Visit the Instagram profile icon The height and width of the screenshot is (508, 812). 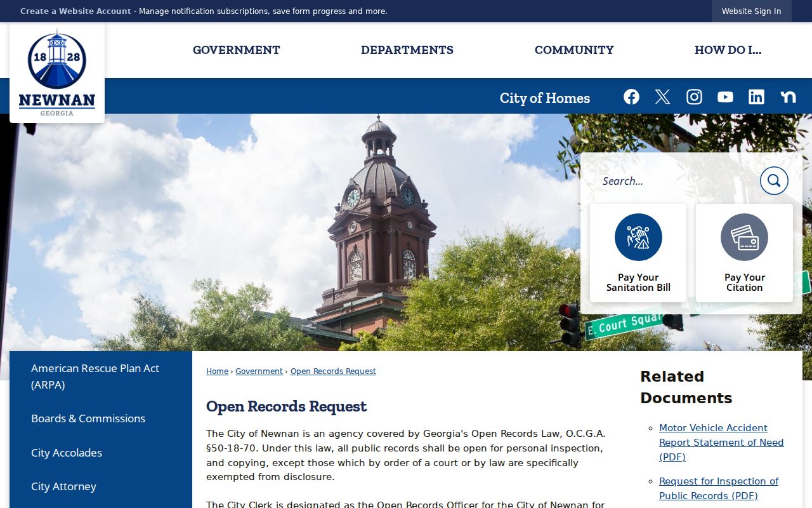[694, 97]
